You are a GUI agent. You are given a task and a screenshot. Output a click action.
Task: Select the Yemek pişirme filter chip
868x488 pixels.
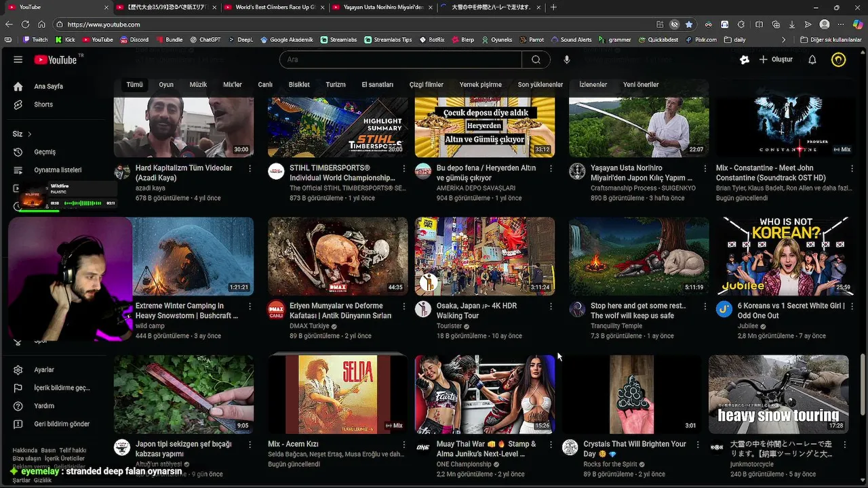coord(481,85)
